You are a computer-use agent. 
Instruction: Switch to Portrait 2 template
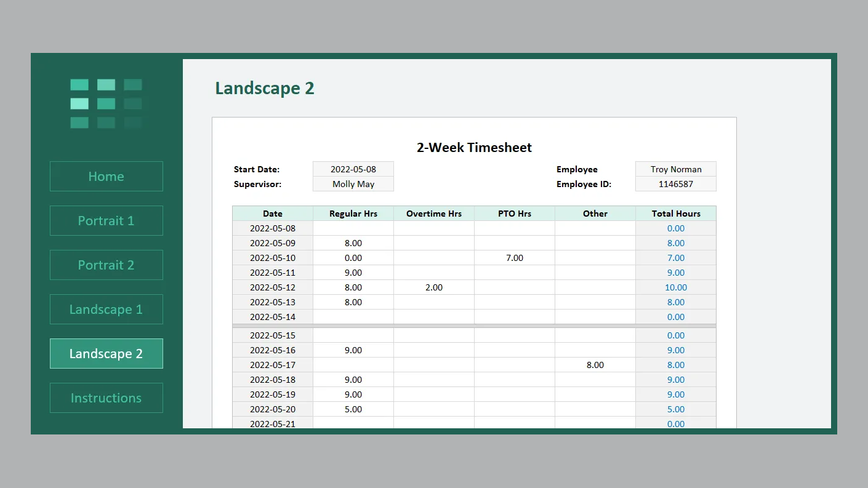(106, 265)
